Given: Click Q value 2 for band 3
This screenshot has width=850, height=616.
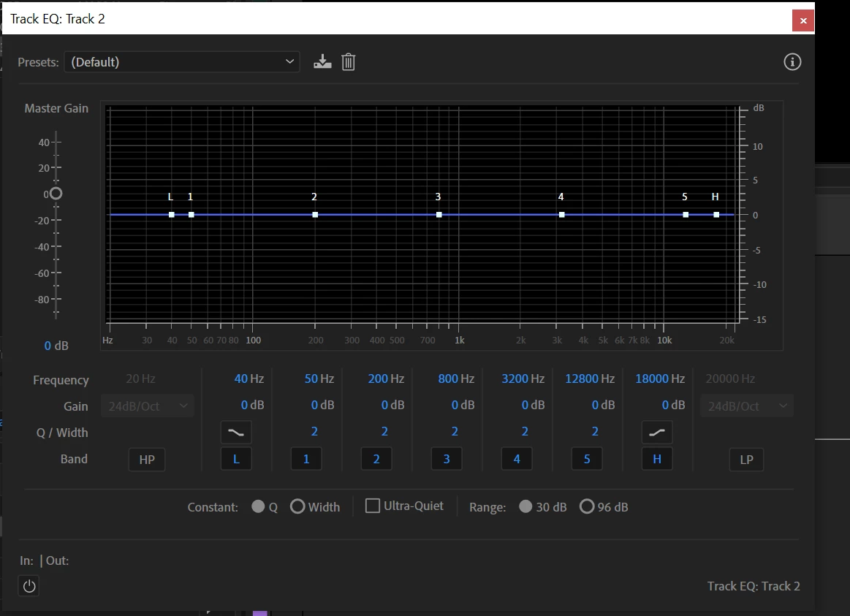Looking at the screenshot, I should (x=455, y=431).
